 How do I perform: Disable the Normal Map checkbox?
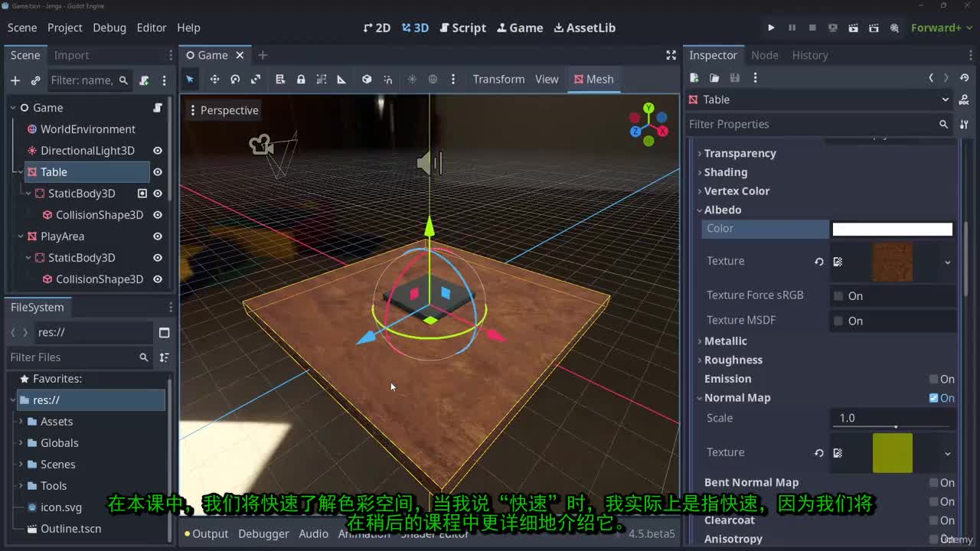933,398
